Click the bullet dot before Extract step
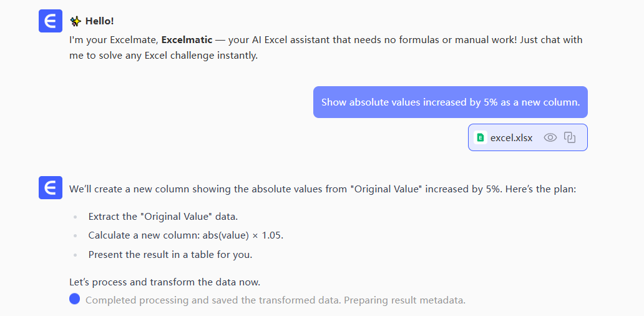This screenshot has height=316, width=644. pos(76,217)
